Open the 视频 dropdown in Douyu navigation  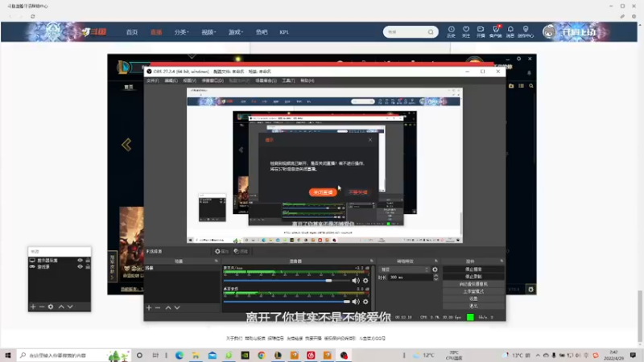(208, 32)
